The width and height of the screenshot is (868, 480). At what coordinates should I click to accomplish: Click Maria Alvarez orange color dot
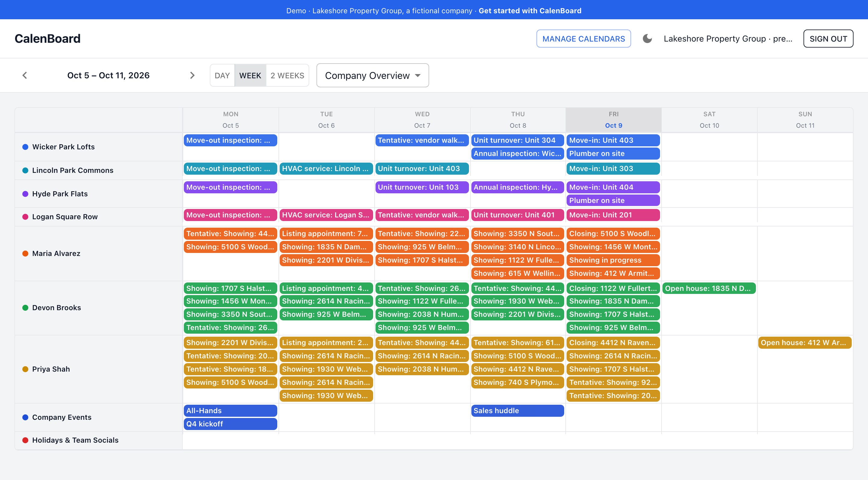[x=25, y=254]
